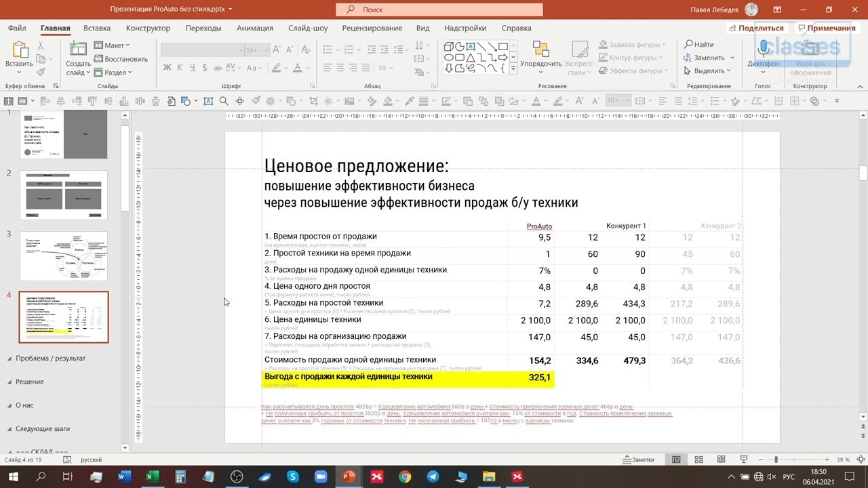Open Word from the taskbar
The image size is (868, 488).
coord(125,477)
